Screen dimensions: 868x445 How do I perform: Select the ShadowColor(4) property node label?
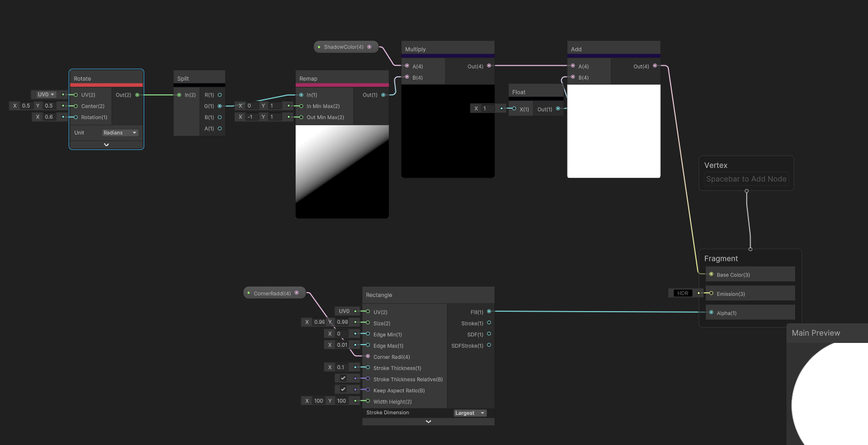point(344,47)
